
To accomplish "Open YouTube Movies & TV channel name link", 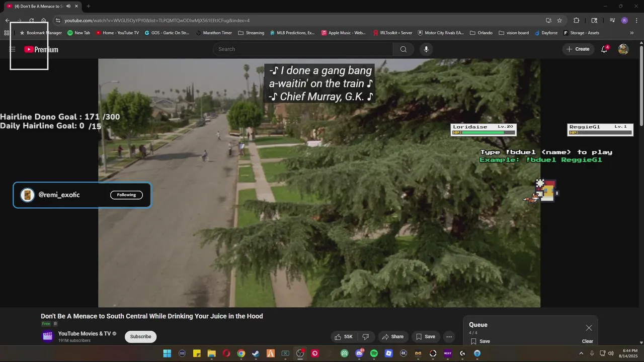I will (85, 334).
